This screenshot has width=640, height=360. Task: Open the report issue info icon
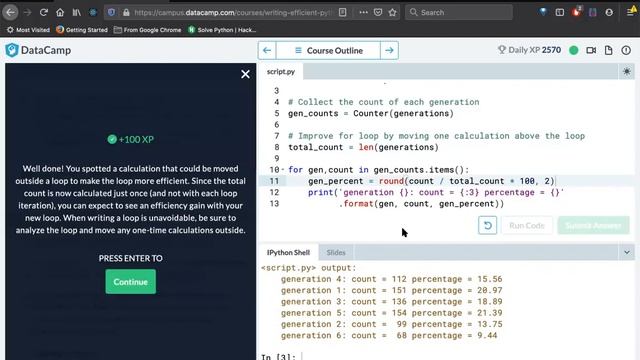(x=626, y=50)
